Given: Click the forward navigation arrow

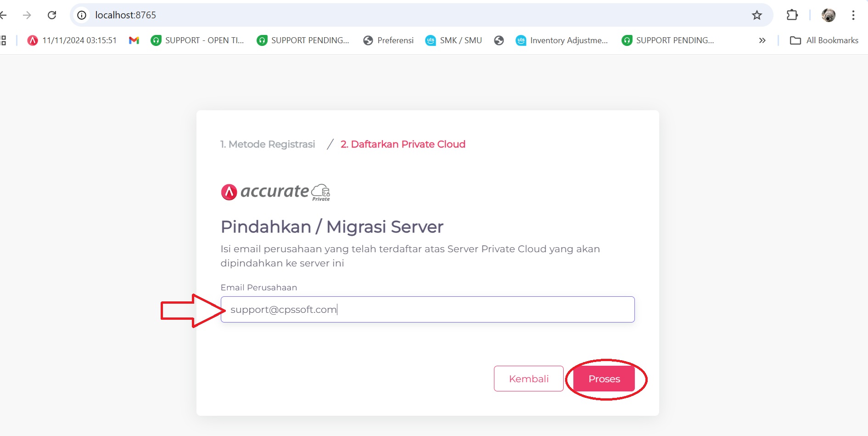Looking at the screenshot, I should point(27,15).
